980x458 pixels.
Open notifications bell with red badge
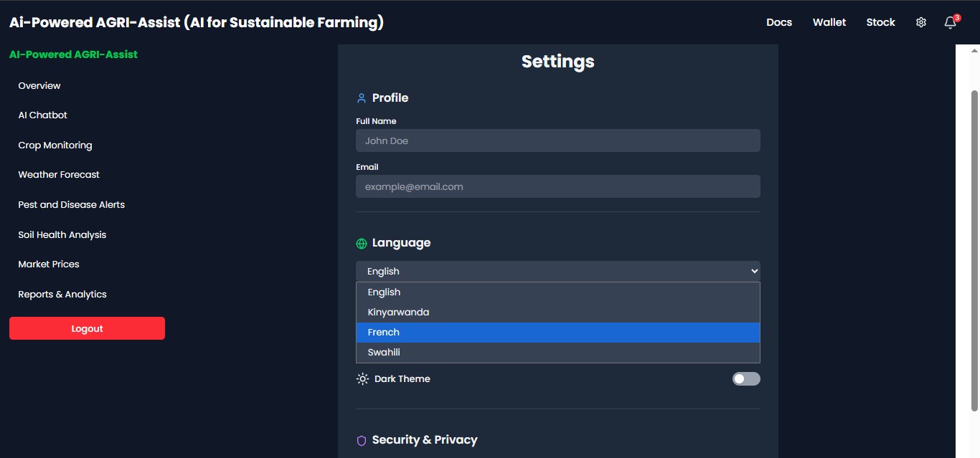(x=951, y=23)
